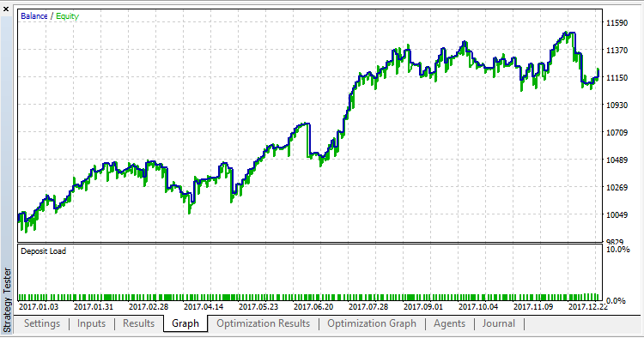Switch to the Optimization Graph tab

pyautogui.click(x=372, y=323)
